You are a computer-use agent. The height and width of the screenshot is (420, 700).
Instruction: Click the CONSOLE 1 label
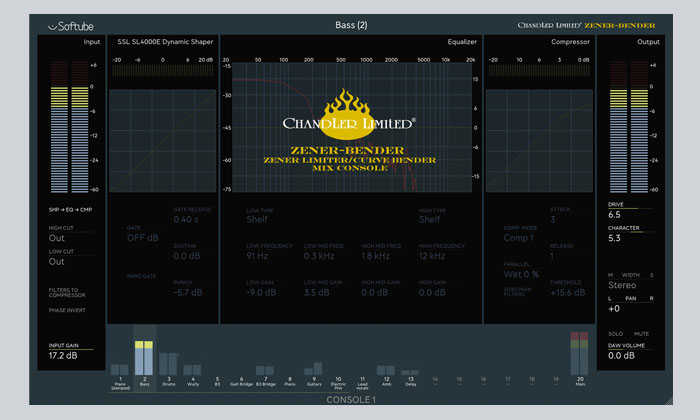(351, 400)
